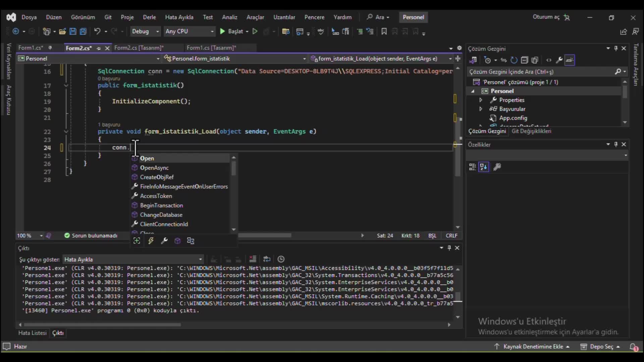
Task: Click the pending changes filter clock icon
Action: [488, 60]
